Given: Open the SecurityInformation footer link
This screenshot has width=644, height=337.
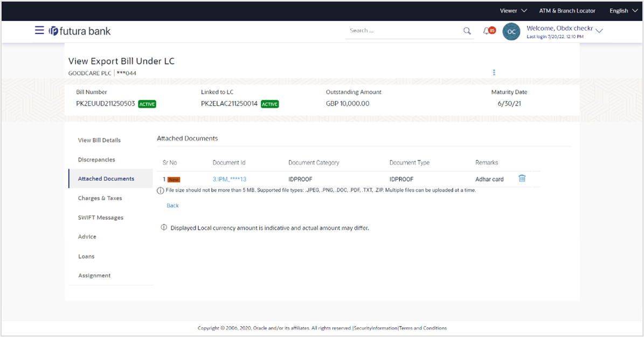Looking at the screenshot, I should tap(376, 328).
